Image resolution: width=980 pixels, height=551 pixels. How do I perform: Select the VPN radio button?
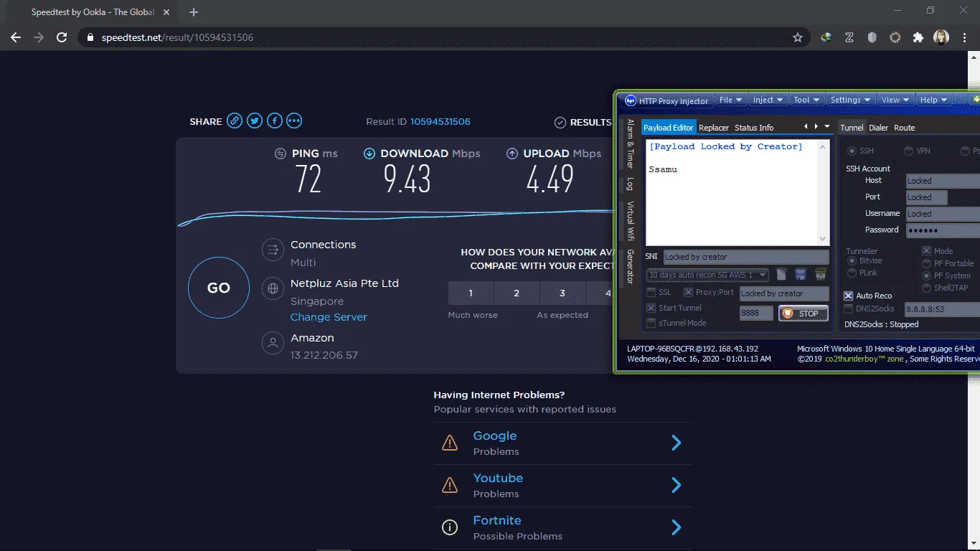pos(908,151)
